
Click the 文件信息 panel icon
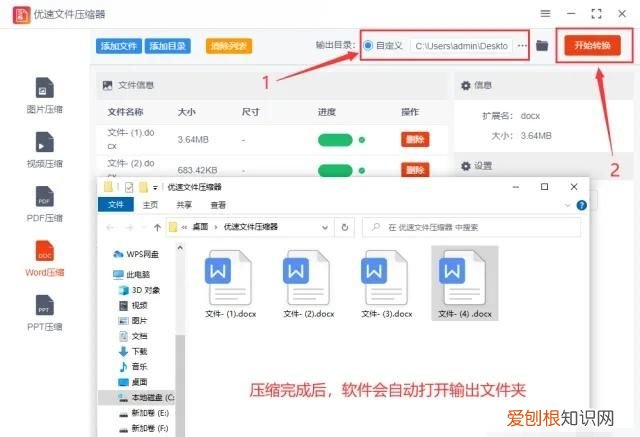pos(107,85)
